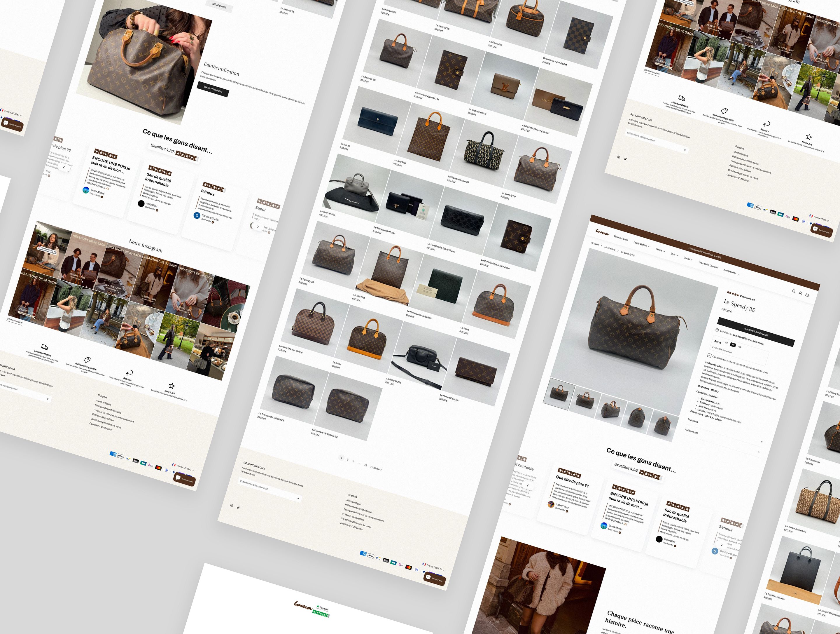This screenshot has width=840, height=634.
Task: Show previous review on left home page carousel
Action: [x=64, y=167]
